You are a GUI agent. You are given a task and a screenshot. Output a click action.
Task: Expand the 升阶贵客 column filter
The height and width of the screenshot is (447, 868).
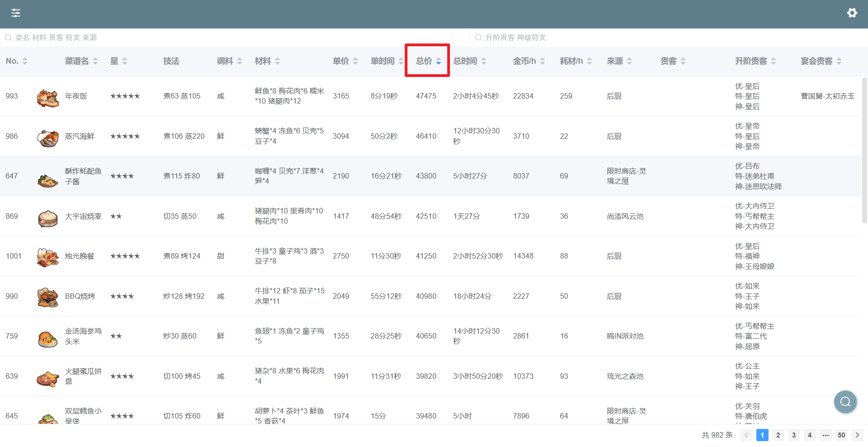pyautogui.click(x=774, y=61)
